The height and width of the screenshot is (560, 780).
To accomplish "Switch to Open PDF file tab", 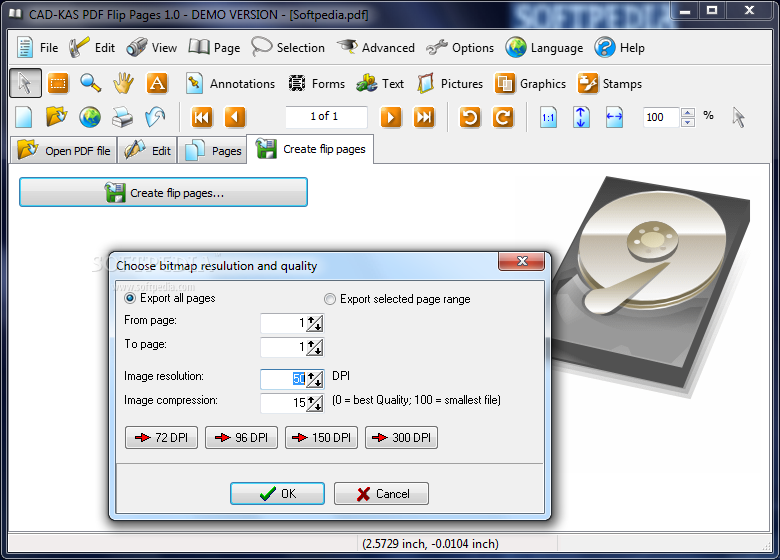I will pos(64,150).
